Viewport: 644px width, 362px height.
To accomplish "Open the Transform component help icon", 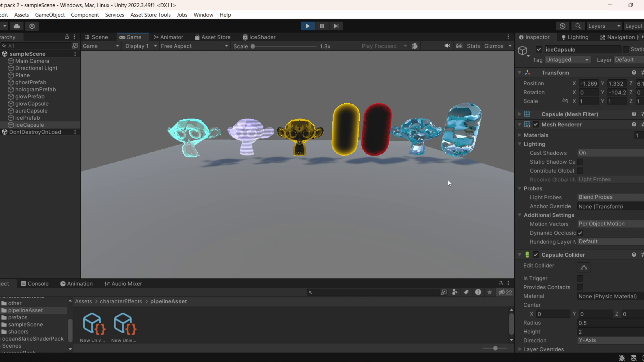I will 634,73.
